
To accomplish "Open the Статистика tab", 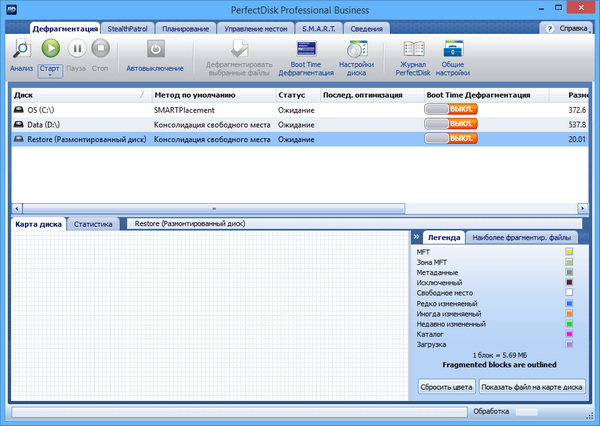I will tap(93, 224).
